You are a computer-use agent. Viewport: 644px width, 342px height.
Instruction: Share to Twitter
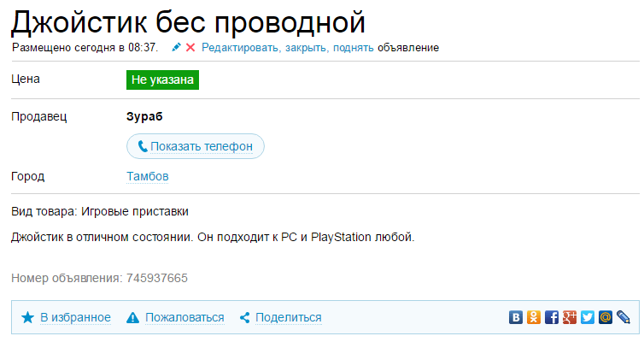pyautogui.click(x=588, y=317)
